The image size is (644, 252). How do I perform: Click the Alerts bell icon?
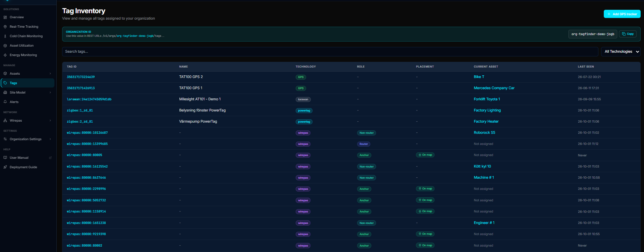click(x=5, y=102)
